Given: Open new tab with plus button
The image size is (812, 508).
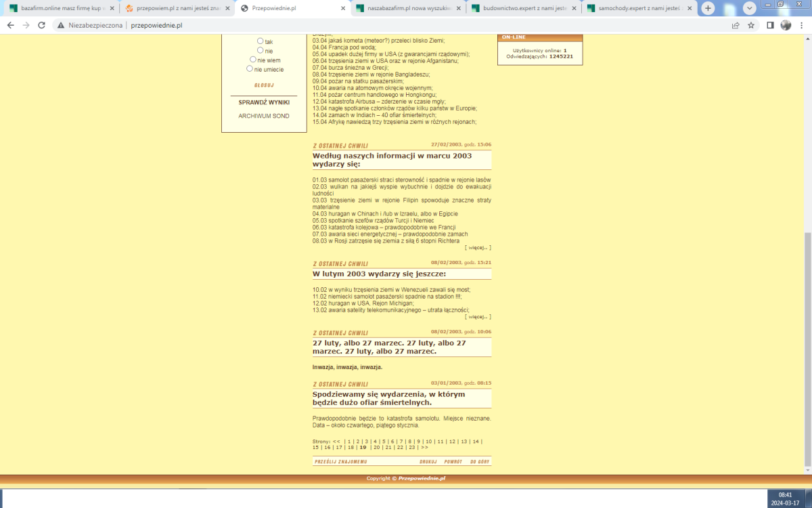Looking at the screenshot, I should [708, 8].
